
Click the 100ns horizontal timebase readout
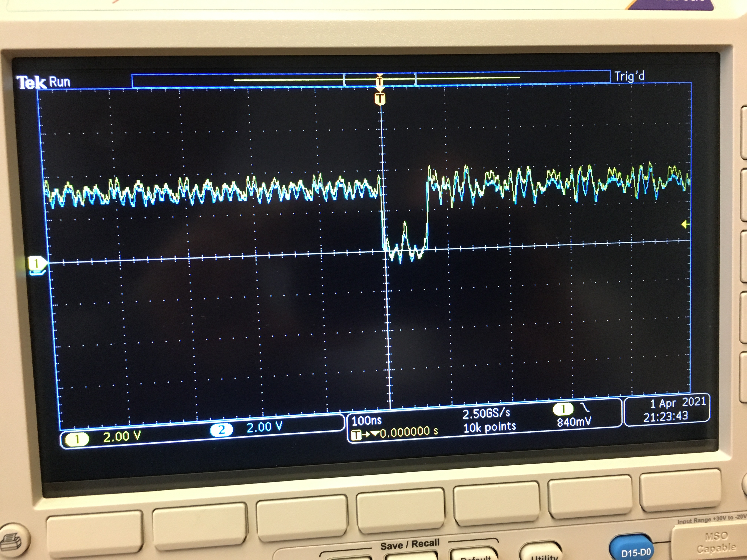[367, 421]
